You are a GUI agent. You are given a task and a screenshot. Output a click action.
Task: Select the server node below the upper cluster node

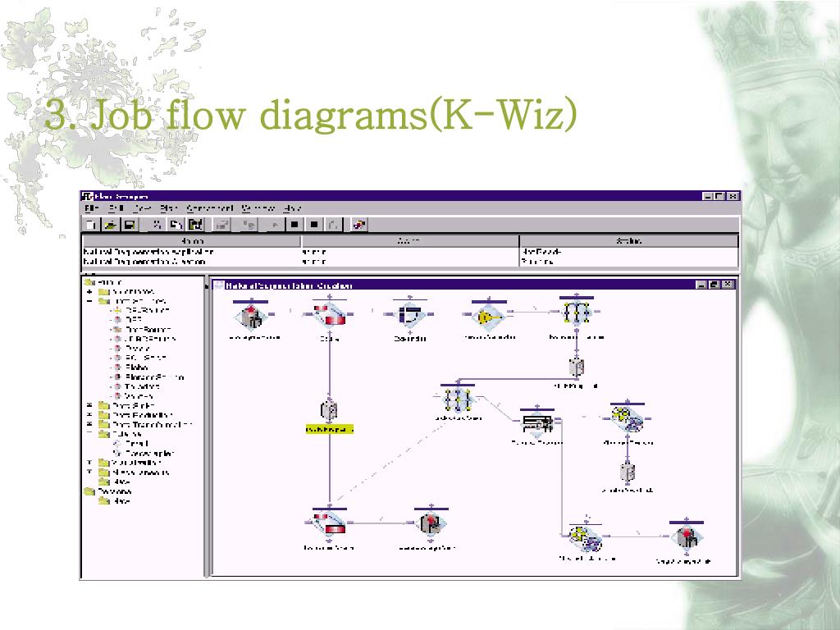[x=628, y=473]
